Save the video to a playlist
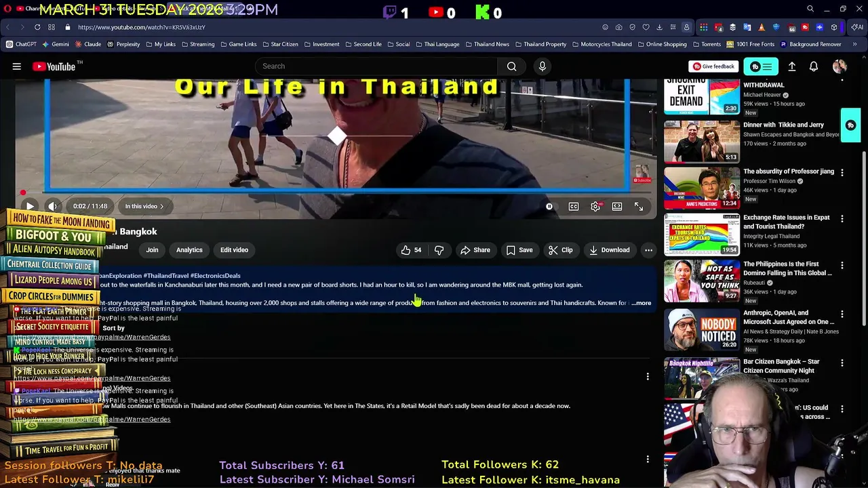 click(x=519, y=250)
